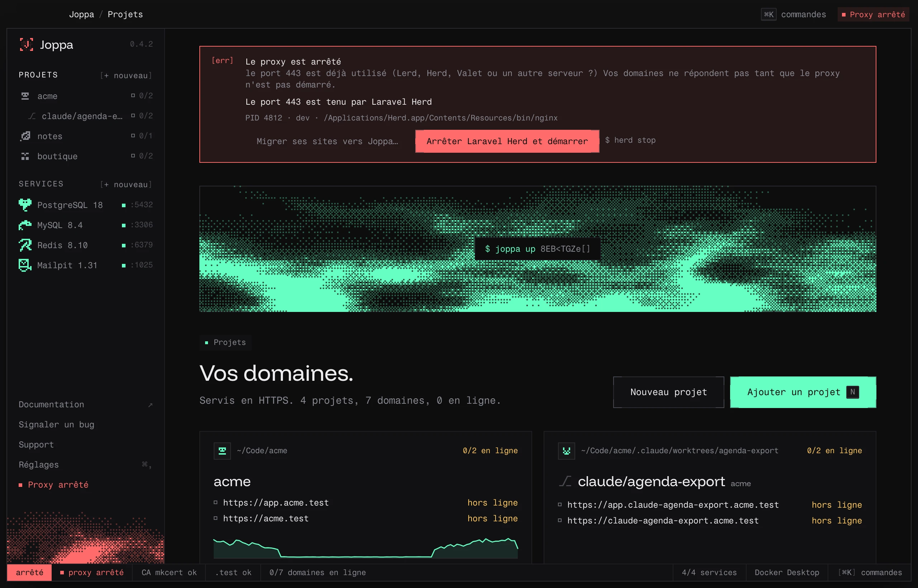Viewport: 918px width, 588px height.
Task: Open Signaler un bug link
Action: [57, 425]
